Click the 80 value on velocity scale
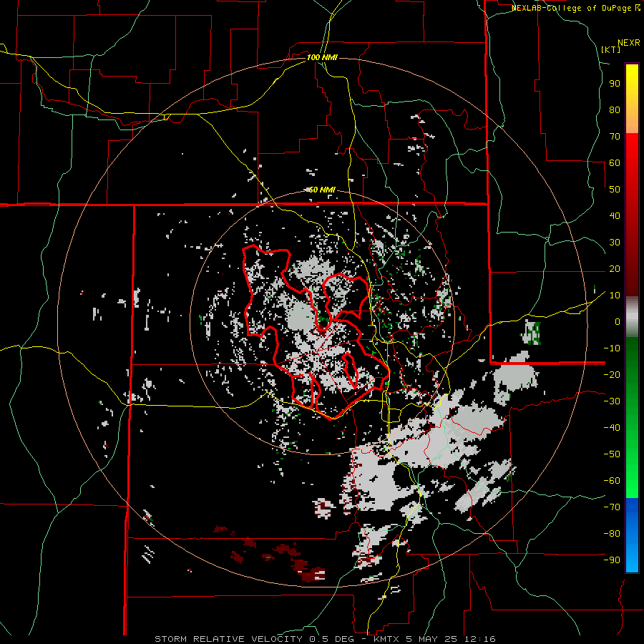Viewport: 644px width, 644px height. click(x=615, y=110)
